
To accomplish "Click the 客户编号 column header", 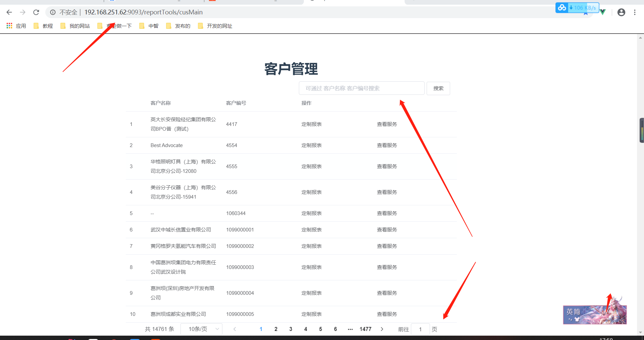I will click(x=236, y=103).
